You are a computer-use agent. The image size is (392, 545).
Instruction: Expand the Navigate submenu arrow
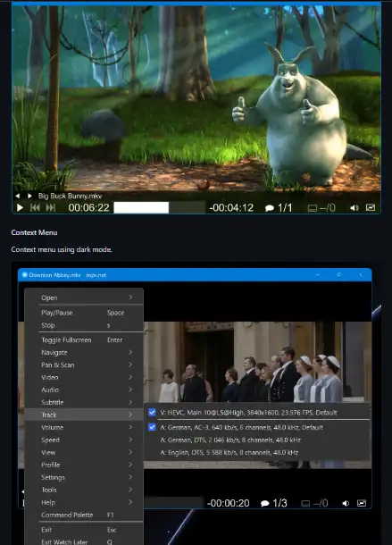click(x=130, y=352)
